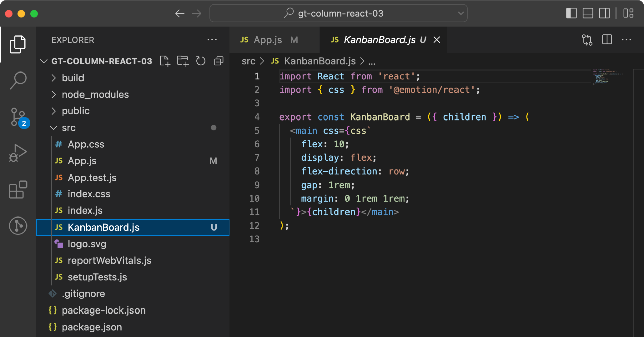Viewport: 644px width, 337px height.
Task: Switch to the App.js editor tab
Action: pos(275,40)
